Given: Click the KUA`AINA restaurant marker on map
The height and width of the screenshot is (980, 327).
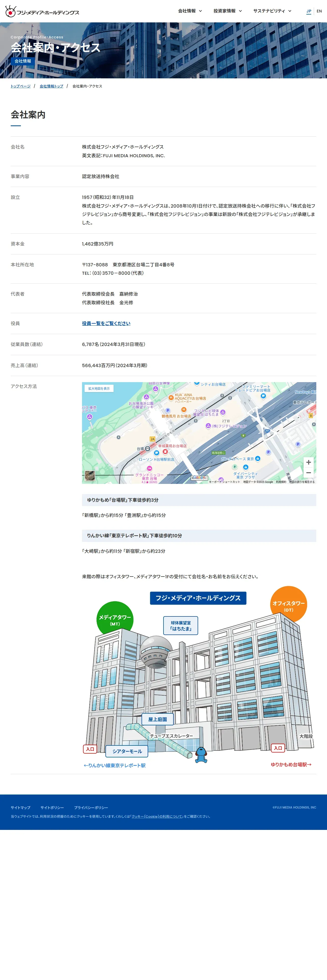Looking at the screenshot, I should (171, 398).
